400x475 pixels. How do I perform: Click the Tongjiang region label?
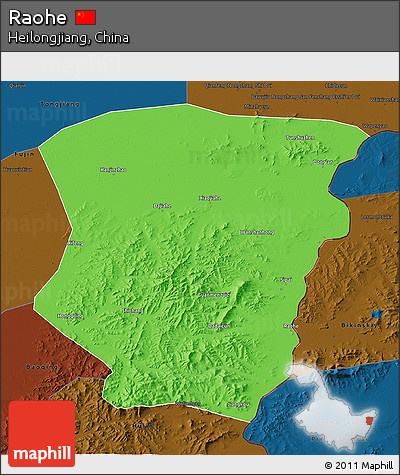tap(60, 104)
